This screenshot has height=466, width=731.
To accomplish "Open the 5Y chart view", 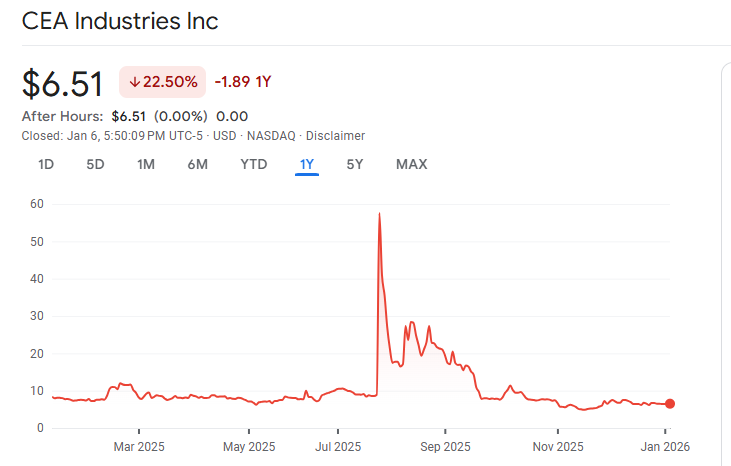I will pos(355,164).
